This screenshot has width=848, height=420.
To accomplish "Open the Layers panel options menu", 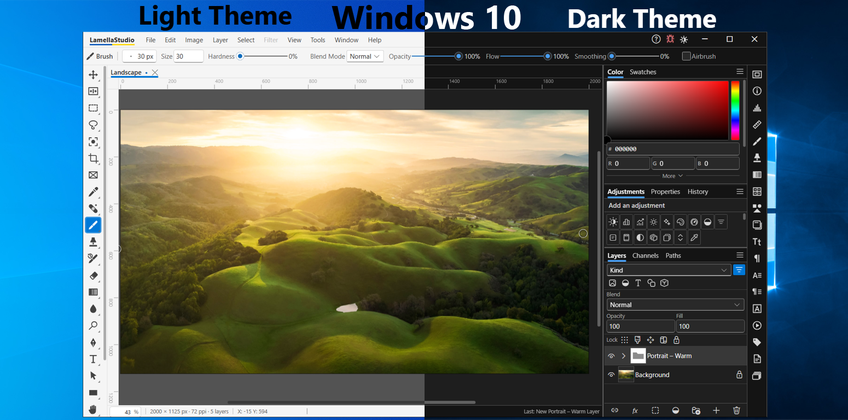I will [740, 255].
